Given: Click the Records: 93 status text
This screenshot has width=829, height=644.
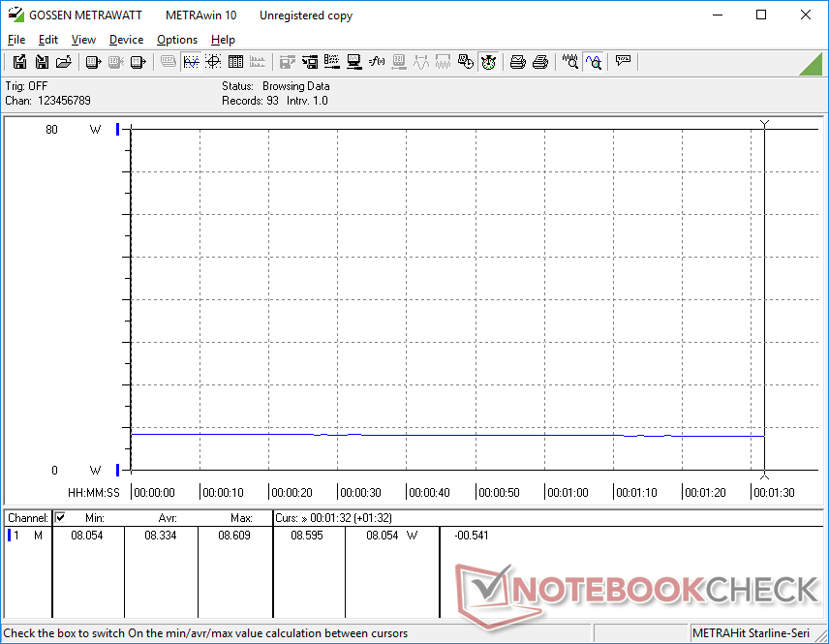Looking at the screenshot, I should (250, 101).
